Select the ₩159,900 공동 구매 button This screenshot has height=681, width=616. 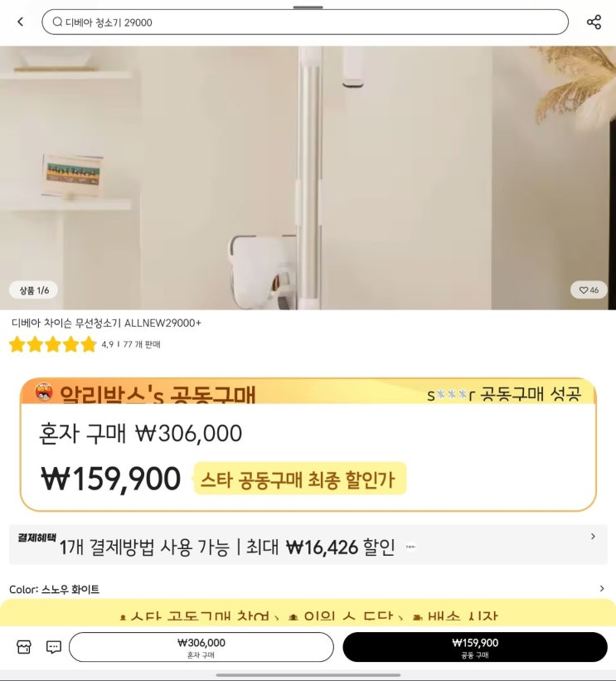(475, 647)
